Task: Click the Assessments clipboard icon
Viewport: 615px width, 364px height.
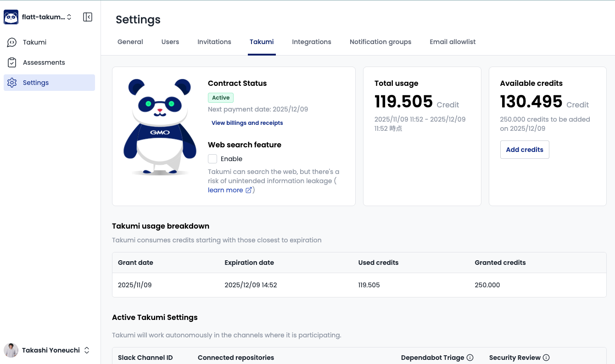Action: coord(12,62)
